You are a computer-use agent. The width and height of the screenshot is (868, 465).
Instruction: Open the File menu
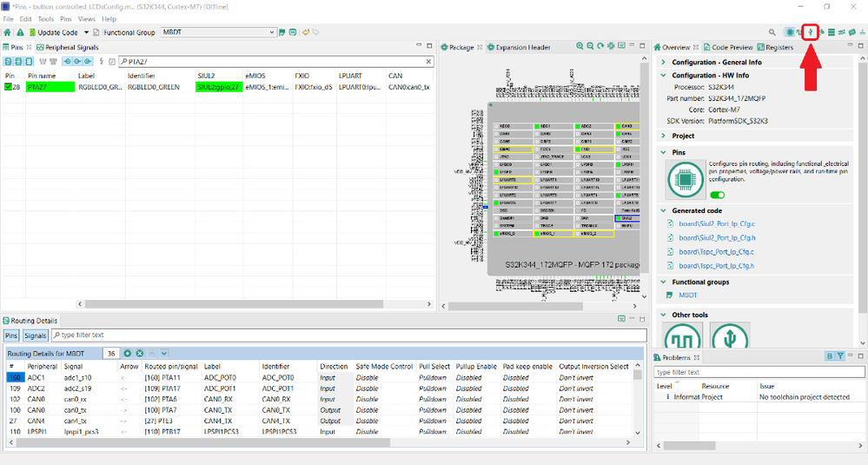point(9,19)
